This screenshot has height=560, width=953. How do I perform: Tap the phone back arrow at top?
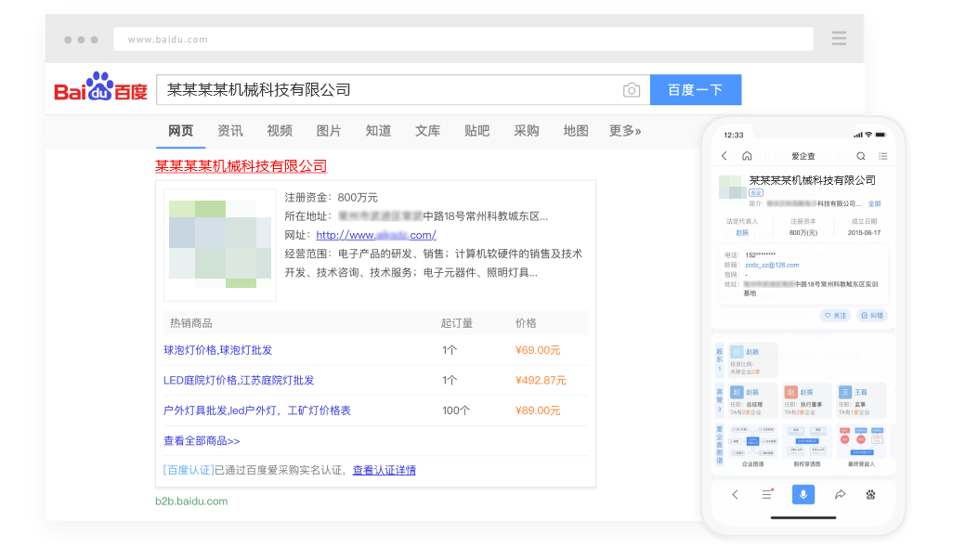tap(725, 156)
